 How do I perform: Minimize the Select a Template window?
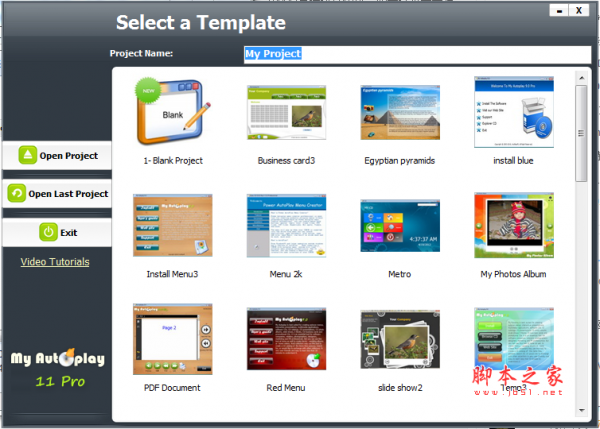[x=559, y=10]
